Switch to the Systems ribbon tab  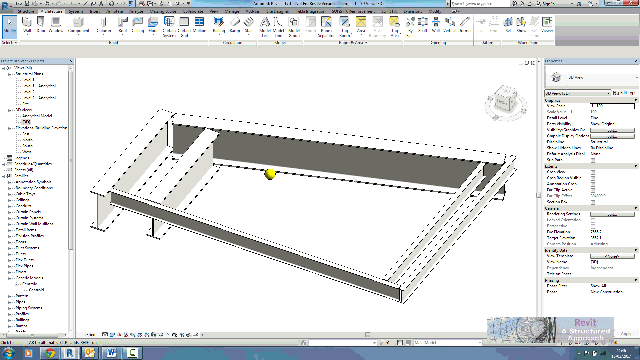point(76,12)
